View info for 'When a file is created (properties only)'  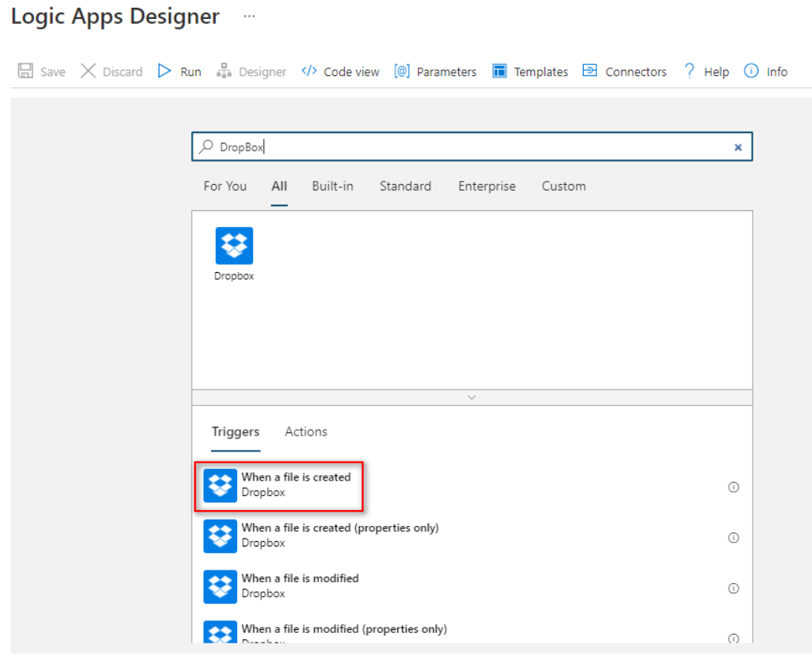point(733,538)
